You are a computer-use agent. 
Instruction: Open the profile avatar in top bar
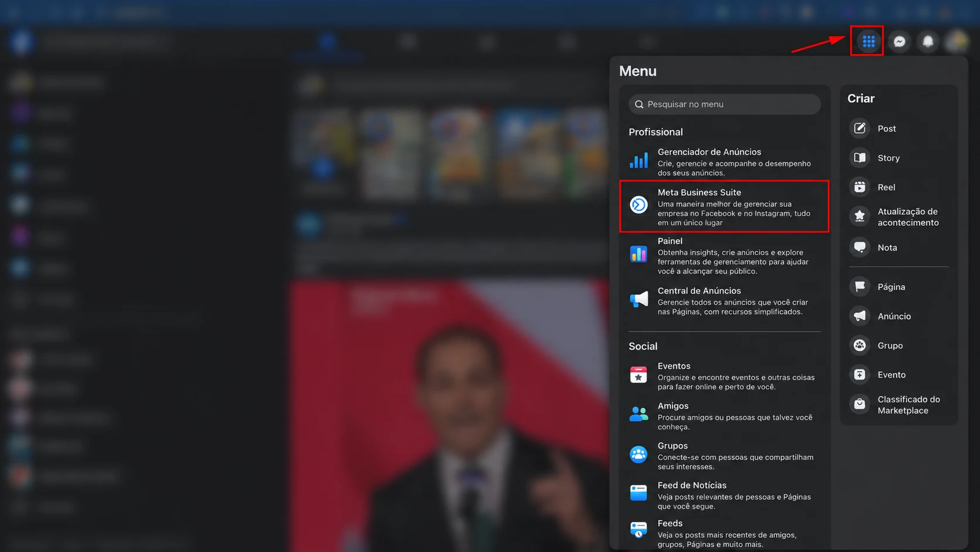click(x=957, y=41)
